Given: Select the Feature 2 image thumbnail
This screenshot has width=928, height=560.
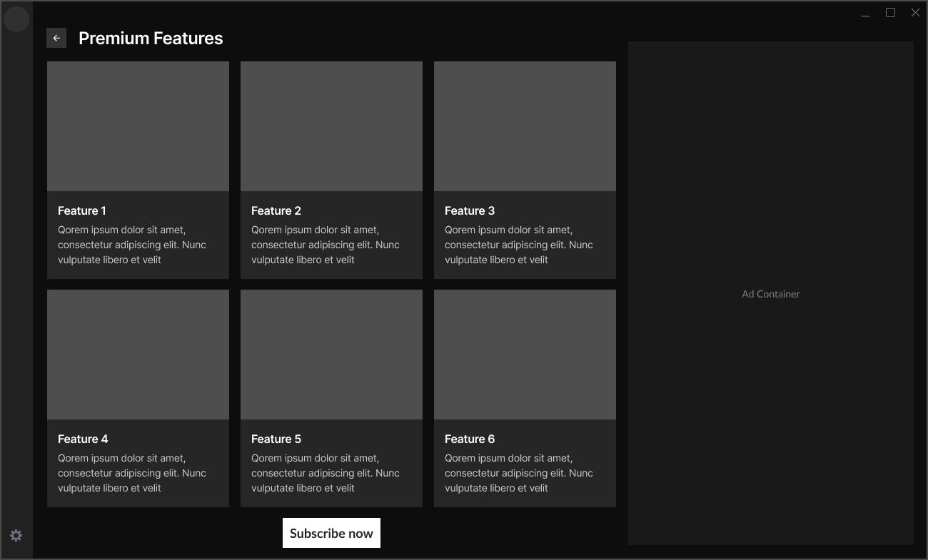Looking at the screenshot, I should click(x=331, y=126).
